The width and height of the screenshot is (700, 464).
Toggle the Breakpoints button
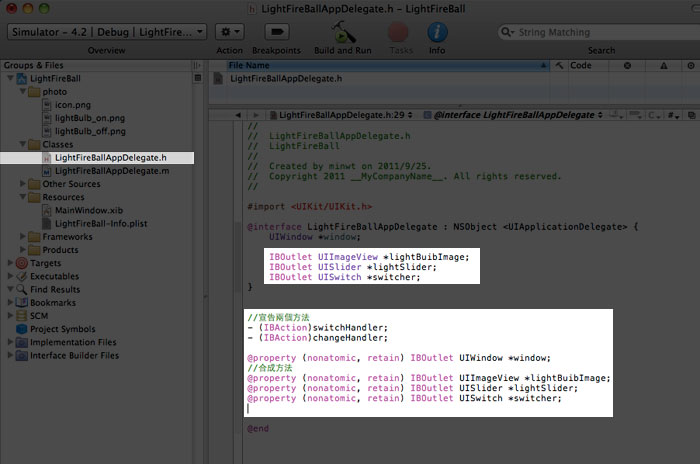pyautogui.click(x=277, y=32)
